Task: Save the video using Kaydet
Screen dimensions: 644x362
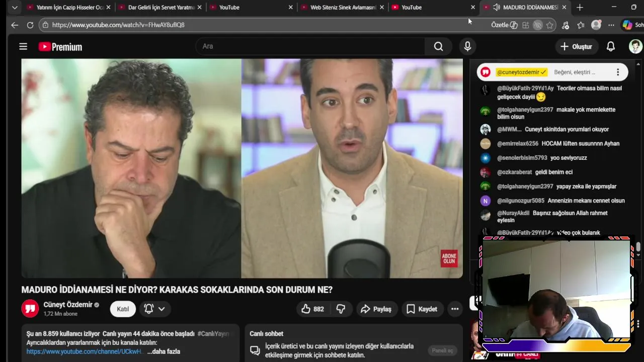Action: point(422,309)
